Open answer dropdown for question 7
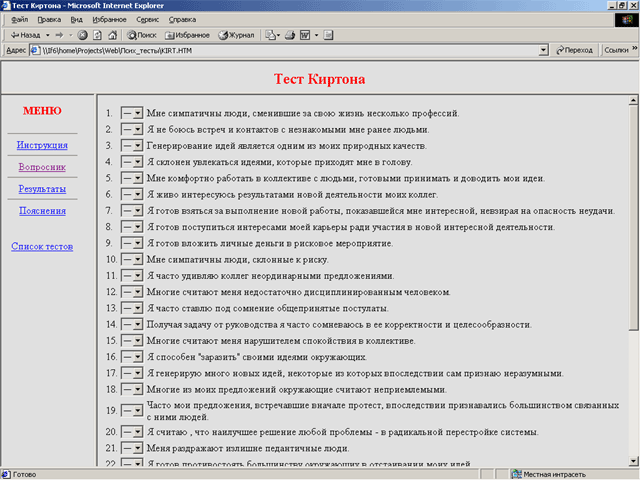 (x=131, y=211)
